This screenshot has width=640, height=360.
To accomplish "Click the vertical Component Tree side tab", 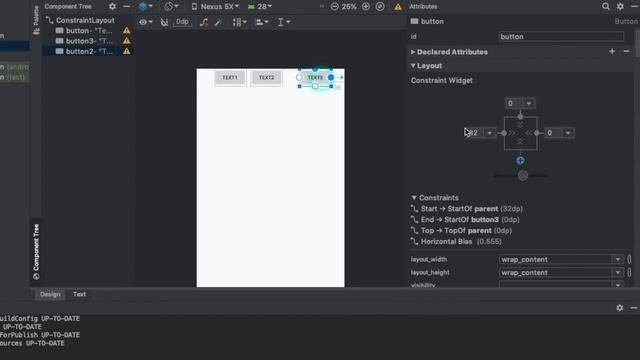I will pos(36,251).
